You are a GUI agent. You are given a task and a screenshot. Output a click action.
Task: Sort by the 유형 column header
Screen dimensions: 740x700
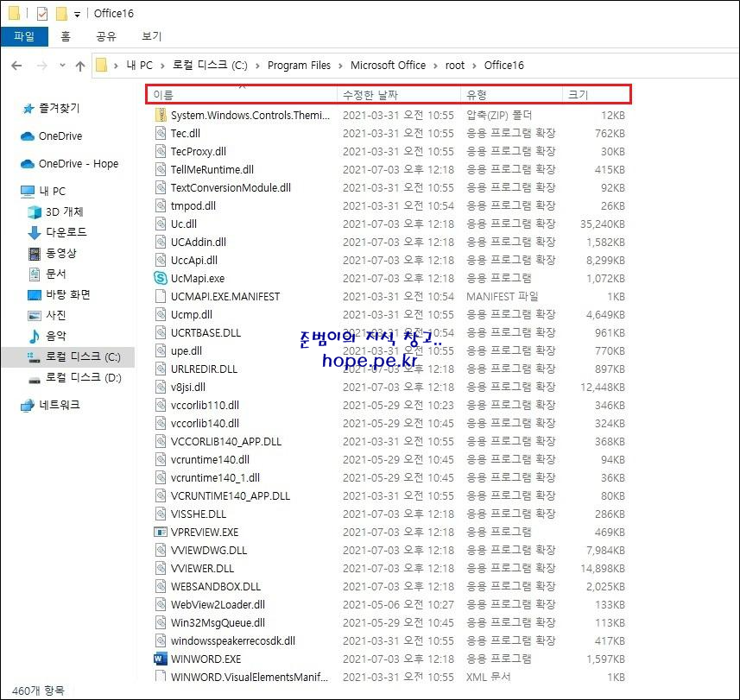(x=511, y=95)
